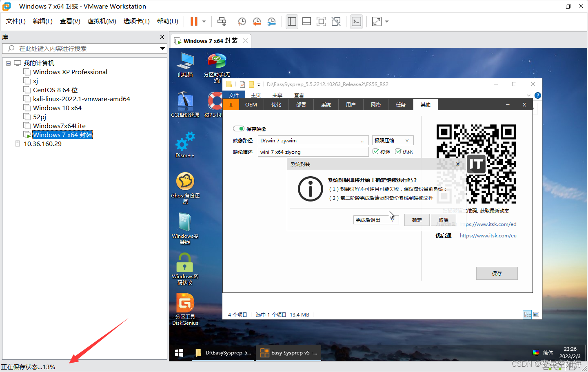Viewport: 588px width, 372px height.
Task: Open the 文件(F) menu in VMware
Action: tap(16, 21)
